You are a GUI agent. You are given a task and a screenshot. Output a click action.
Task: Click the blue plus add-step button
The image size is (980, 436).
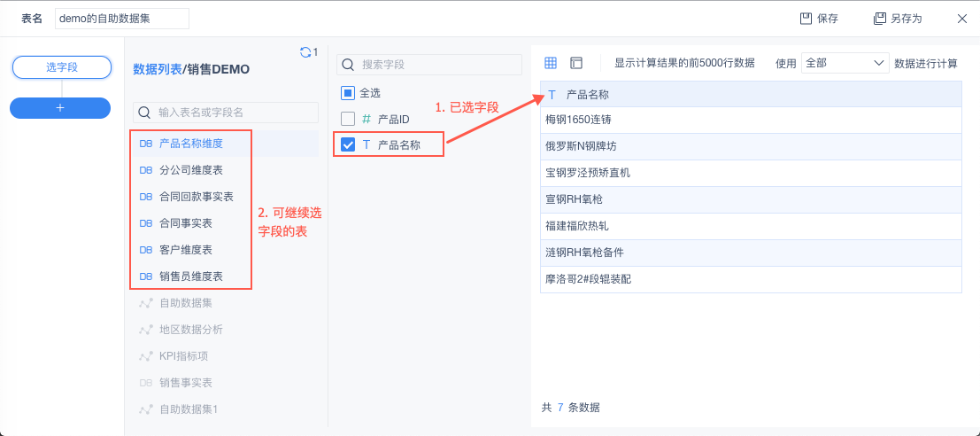[60, 107]
